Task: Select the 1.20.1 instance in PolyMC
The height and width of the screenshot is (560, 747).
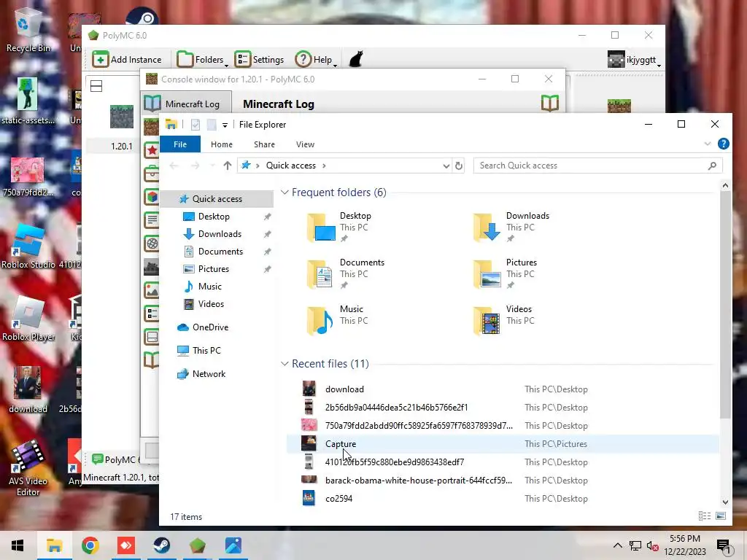Action: point(122,128)
